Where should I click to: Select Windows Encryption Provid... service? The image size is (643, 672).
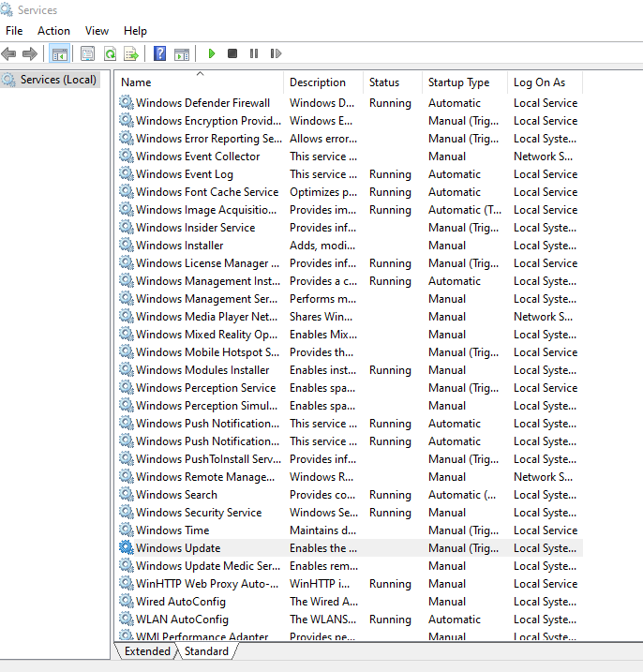[x=351, y=120]
